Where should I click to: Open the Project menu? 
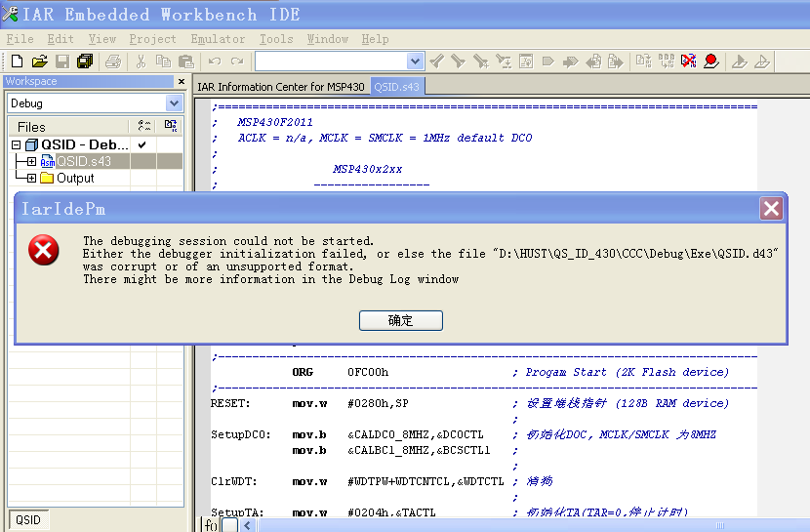pyautogui.click(x=152, y=39)
